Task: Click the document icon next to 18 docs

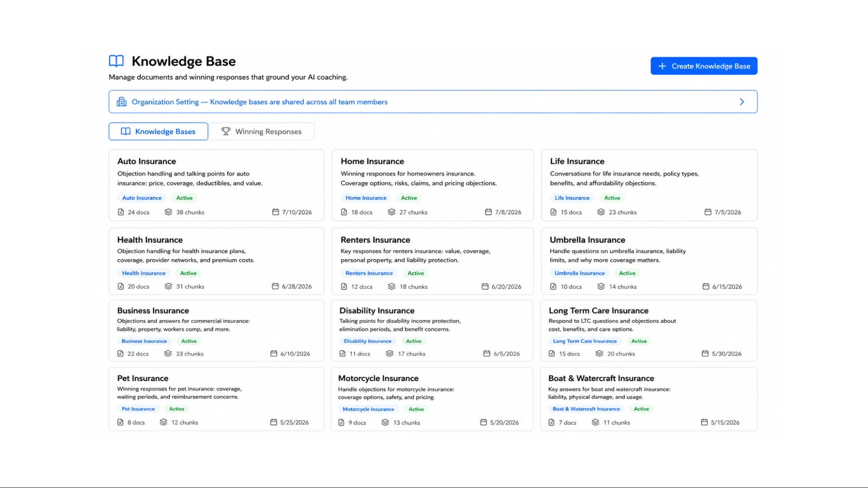Action: point(344,212)
